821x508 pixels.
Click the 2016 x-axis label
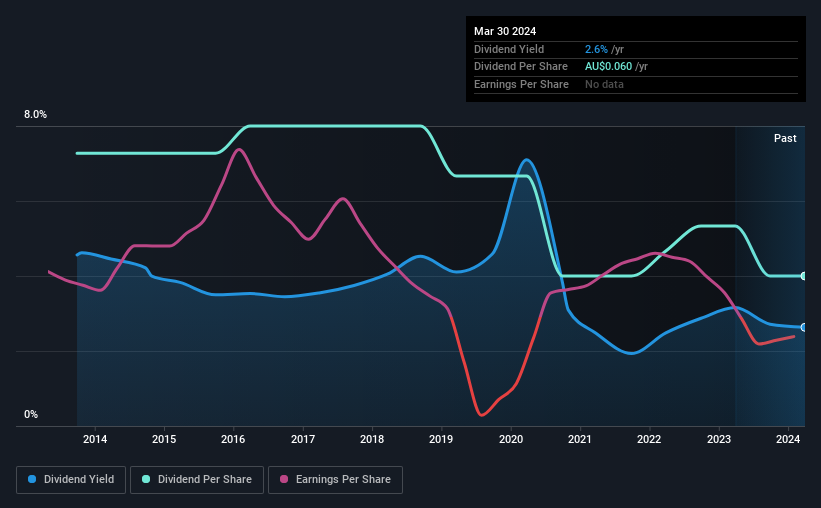tap(233, 439)
